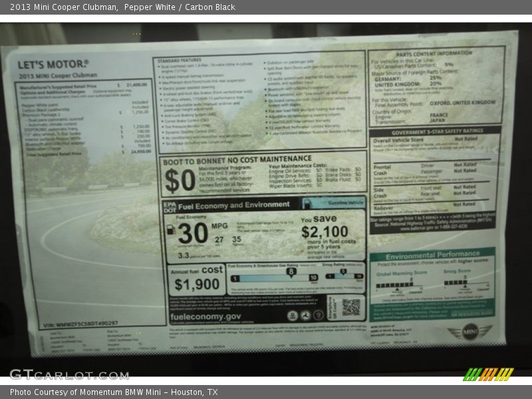
Task: Click the colored stripes logo at bottom right
Action: click(x=488, y=374)
